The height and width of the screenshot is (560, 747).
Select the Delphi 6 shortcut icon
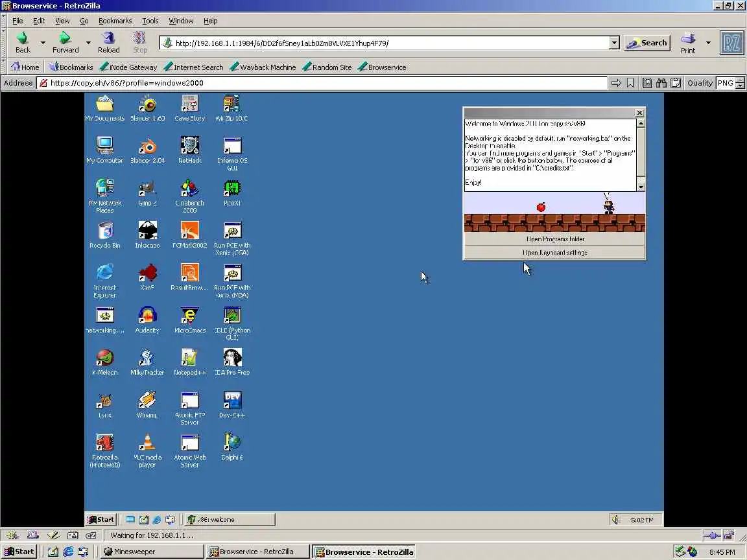coord(232,447)
